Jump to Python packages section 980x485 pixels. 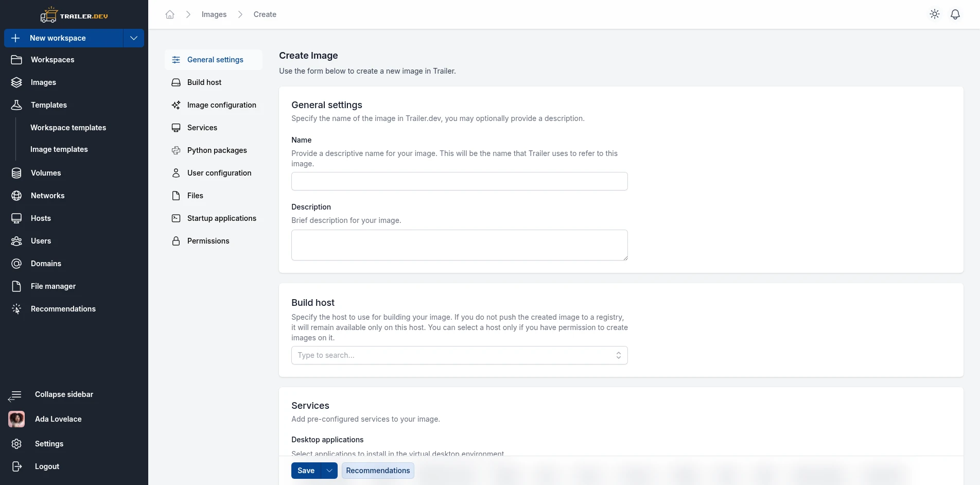pyautogui.click(x=214, y=150)
